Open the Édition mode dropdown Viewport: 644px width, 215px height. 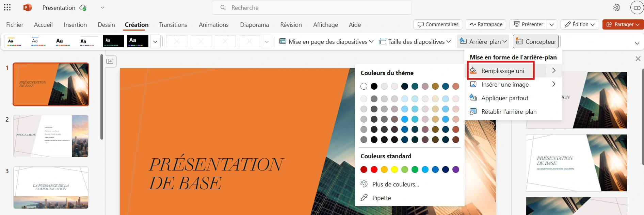click(580, 24)
